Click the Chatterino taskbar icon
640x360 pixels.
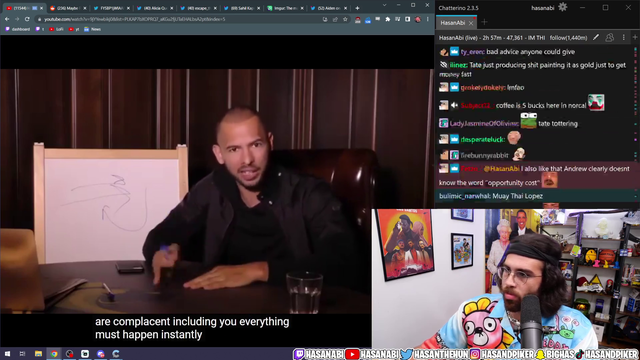coord(116,354)
